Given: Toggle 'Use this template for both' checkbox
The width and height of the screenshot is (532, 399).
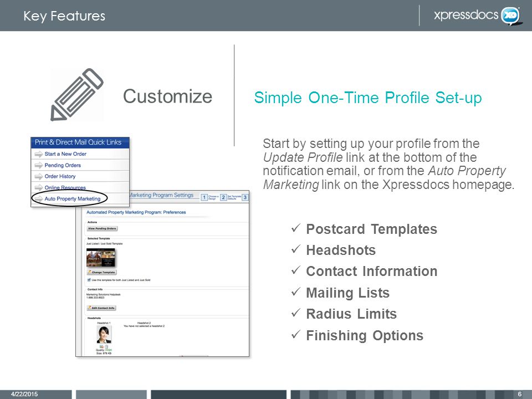Looking at the screenshot, I should tap(89, 280).
